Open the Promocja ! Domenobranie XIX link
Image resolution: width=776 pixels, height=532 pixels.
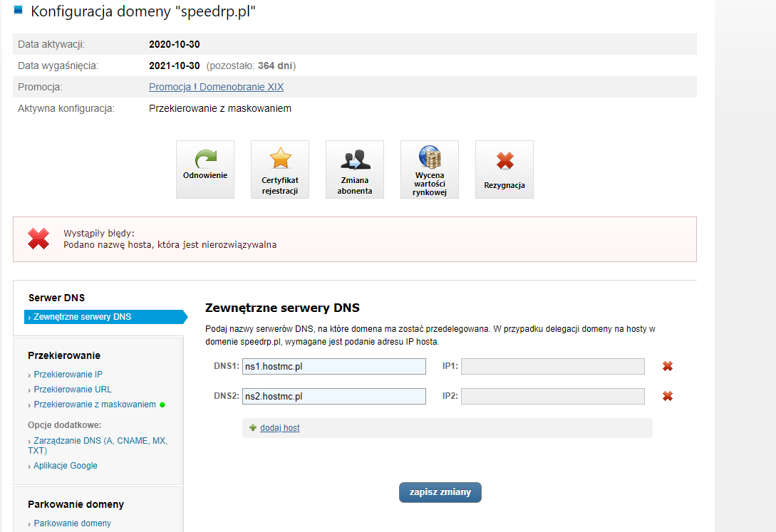[216, 87]
